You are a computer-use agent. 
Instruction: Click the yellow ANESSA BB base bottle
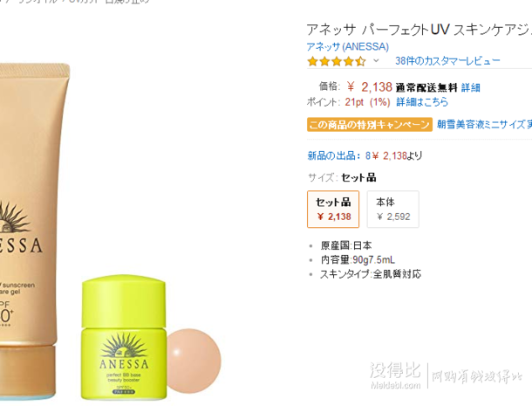tap(124, 337)
